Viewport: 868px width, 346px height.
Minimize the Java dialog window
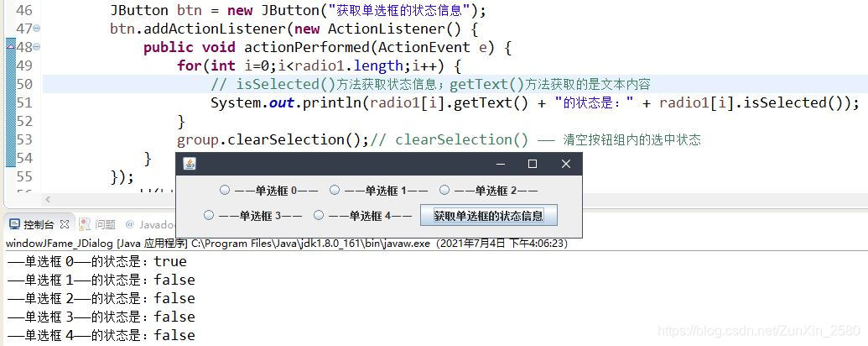pyautogui.click(x=501, y=164)
